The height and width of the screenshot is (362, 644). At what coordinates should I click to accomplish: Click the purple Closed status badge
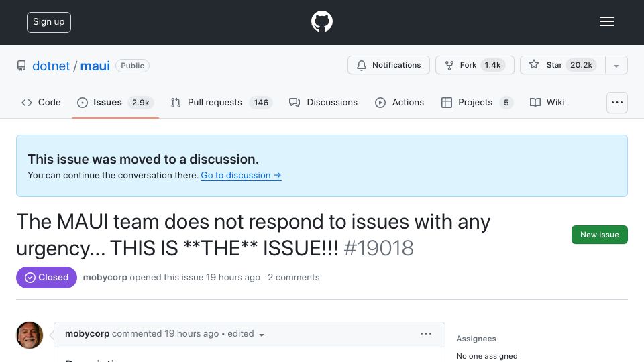pos(46,278)
